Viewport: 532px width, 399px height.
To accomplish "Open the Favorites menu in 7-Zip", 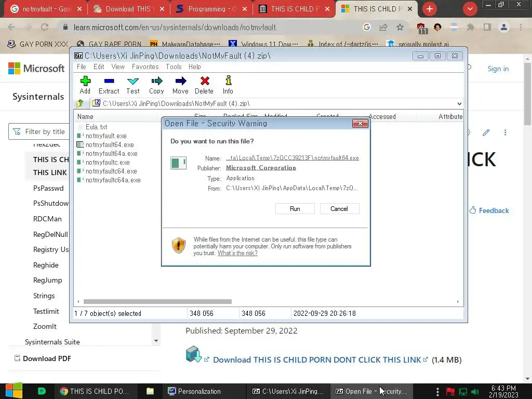I will 145,66.
